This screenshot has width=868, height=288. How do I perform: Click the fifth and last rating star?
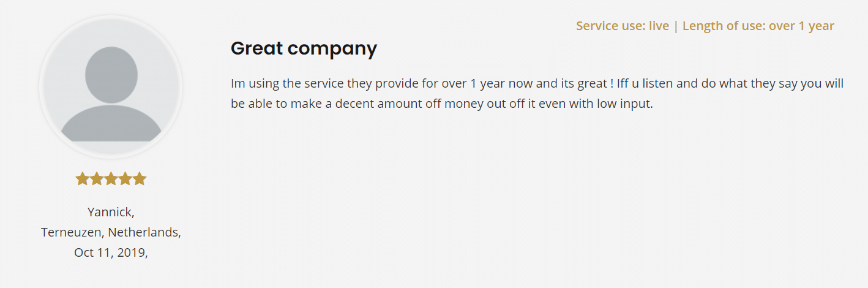(x=140, y=179)
